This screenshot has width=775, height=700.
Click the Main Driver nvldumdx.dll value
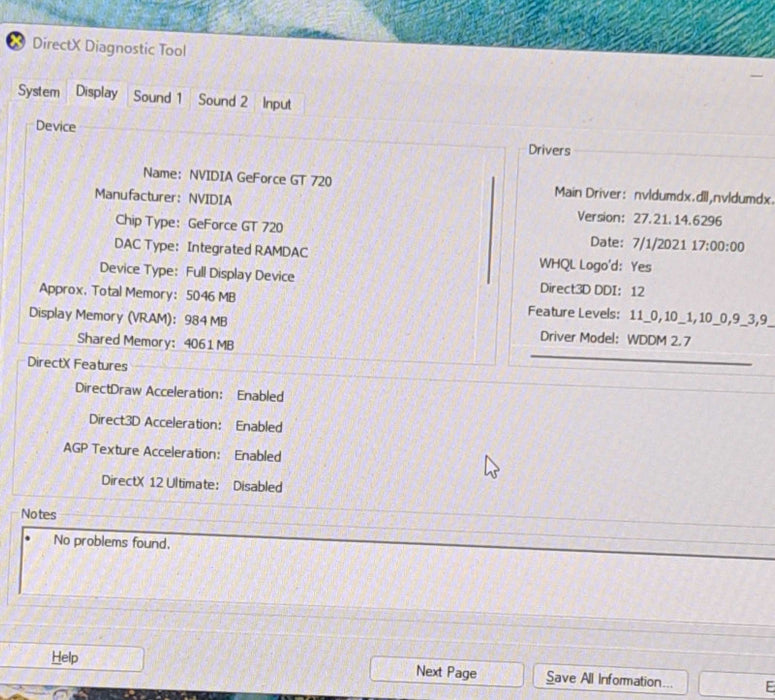pyautogui.click(x=703, y=197)
